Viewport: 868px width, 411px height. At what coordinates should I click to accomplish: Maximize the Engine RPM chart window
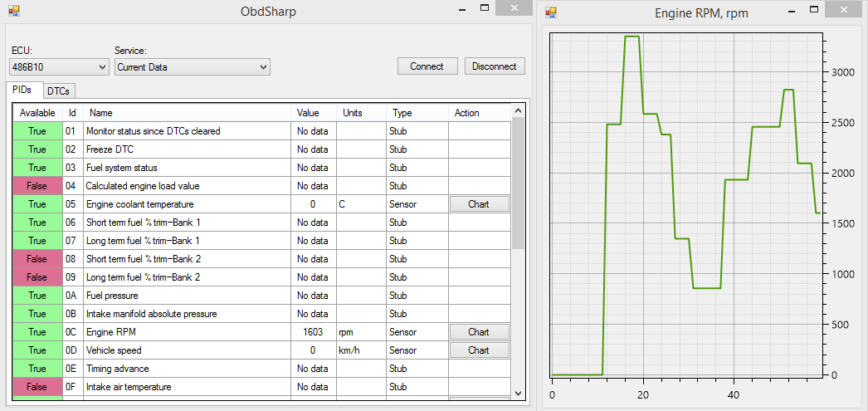(813, 9)
